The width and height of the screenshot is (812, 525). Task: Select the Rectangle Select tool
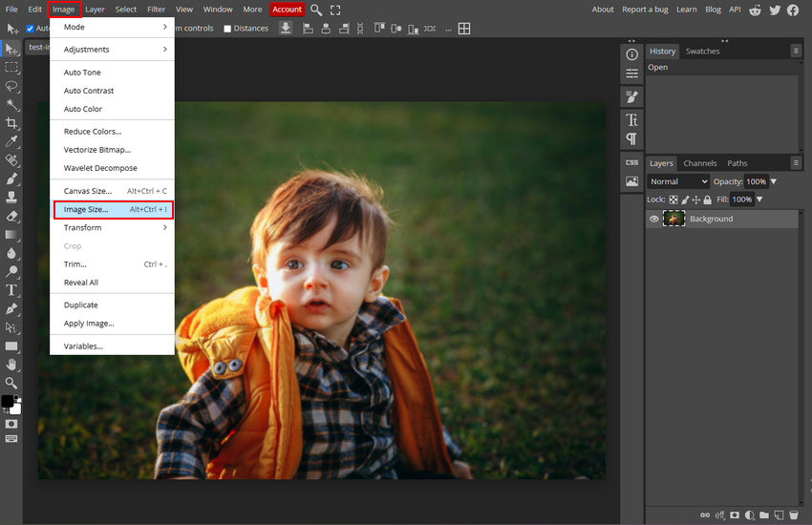(11, 67)
